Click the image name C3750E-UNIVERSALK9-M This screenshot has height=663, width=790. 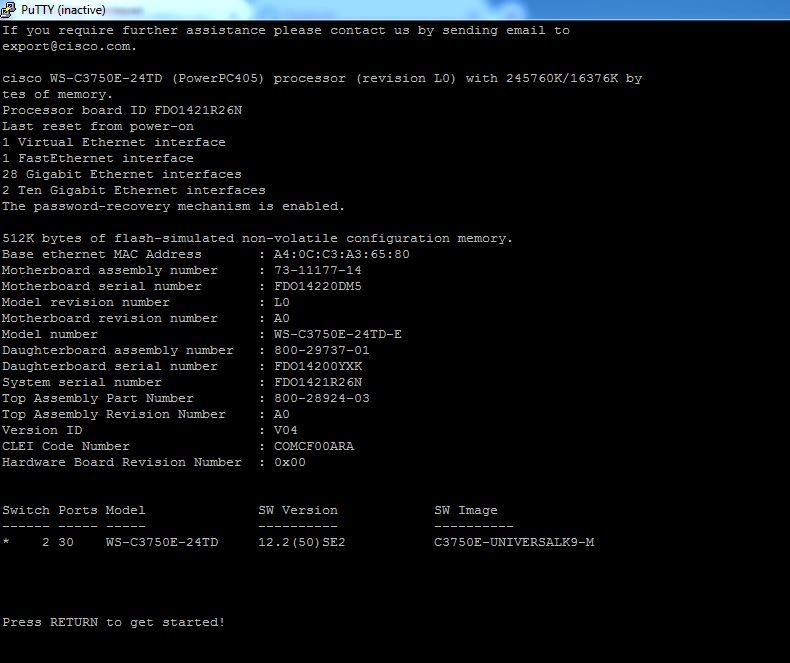[x=514, y=543]
